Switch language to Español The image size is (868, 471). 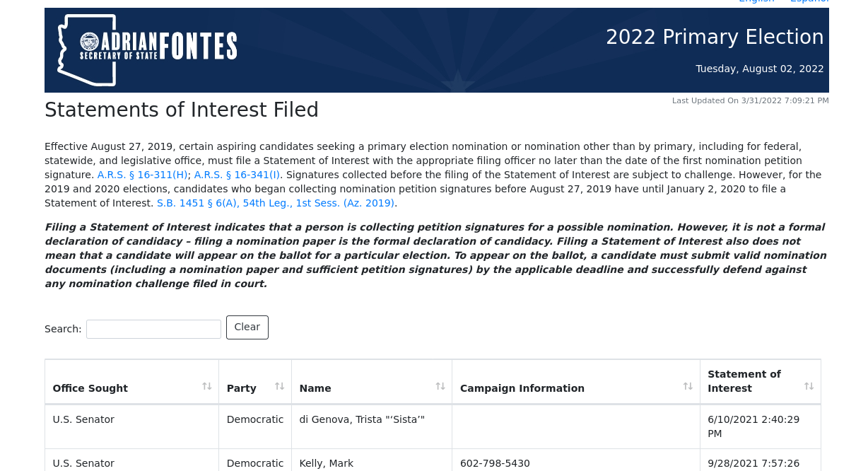point(809,1)
